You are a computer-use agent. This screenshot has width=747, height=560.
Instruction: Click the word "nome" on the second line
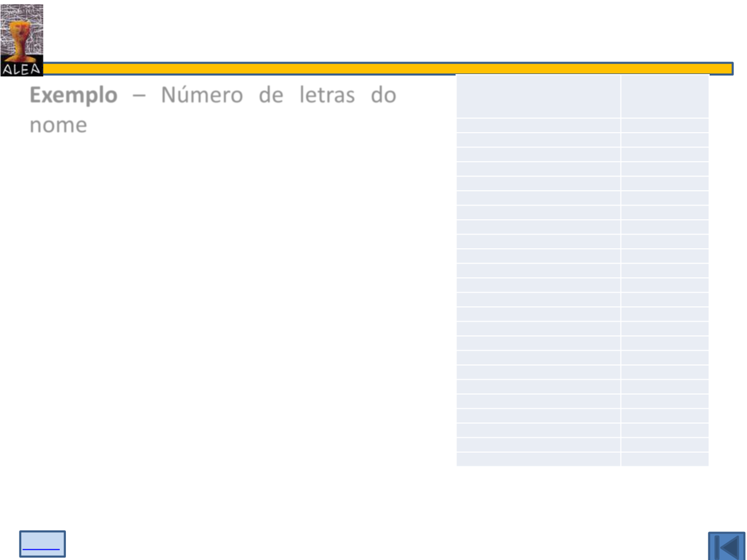click(x=58, y=125)
